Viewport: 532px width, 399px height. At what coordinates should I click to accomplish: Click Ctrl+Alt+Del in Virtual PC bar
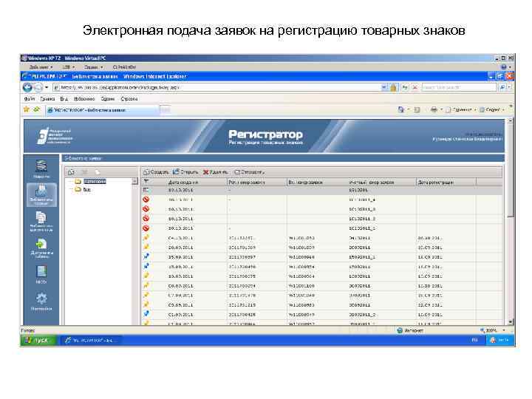coord(124,67)
